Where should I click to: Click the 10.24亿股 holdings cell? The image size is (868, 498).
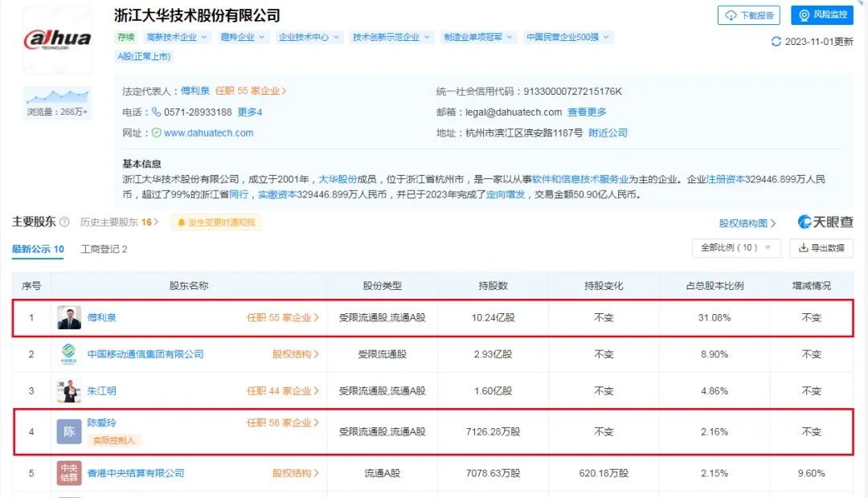click(x=493, y=317)
